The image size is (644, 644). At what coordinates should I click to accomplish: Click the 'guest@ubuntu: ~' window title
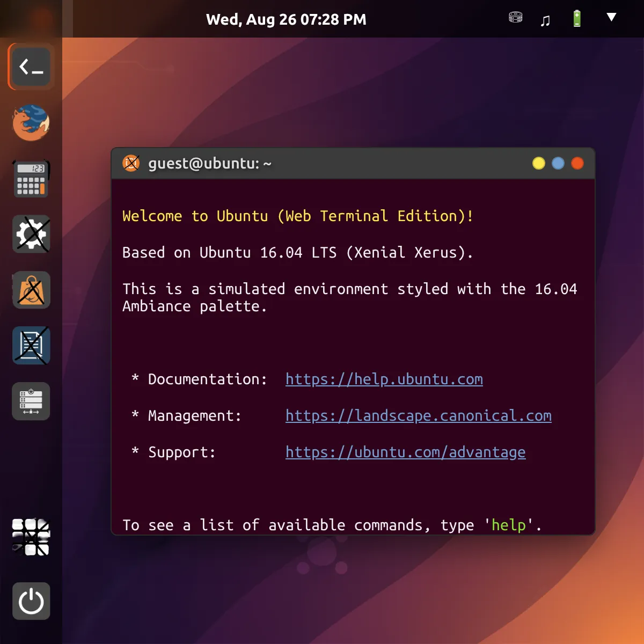click(x=210, y=163)
